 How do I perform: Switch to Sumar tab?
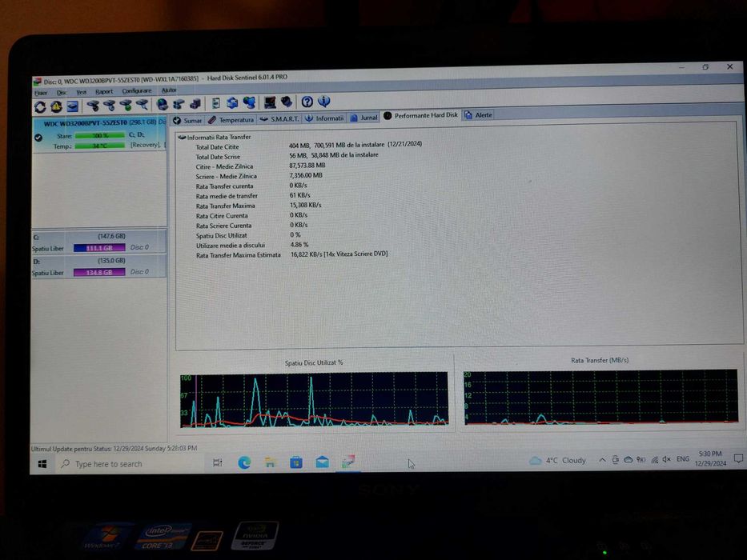point(187,121)
